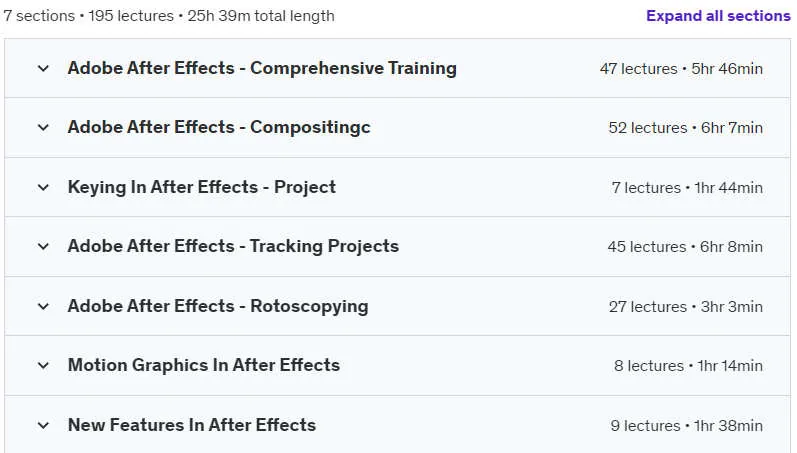This screenshot has height=453, width=797.
Task: Expand the Tracking Projects section chevron
Action: [43, 247]
